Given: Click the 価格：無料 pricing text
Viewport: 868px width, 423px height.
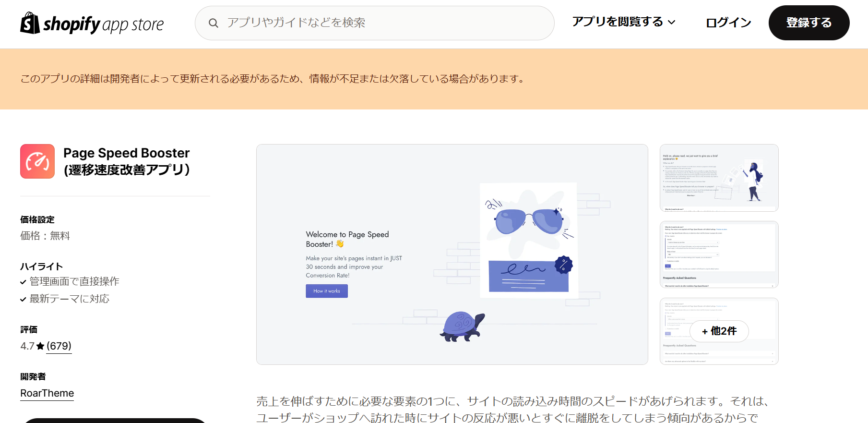Looking at the screenshot, I should point(45,236).
